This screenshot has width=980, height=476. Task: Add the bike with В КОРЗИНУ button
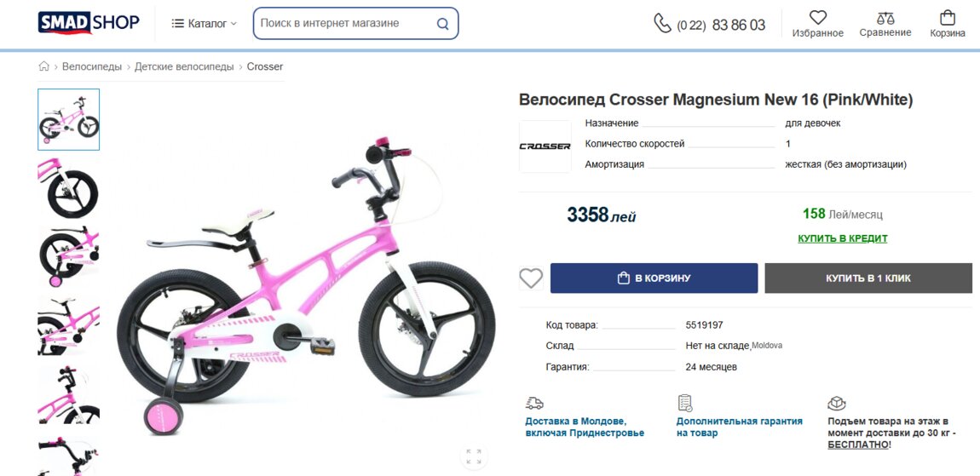[x=654, y=278]
